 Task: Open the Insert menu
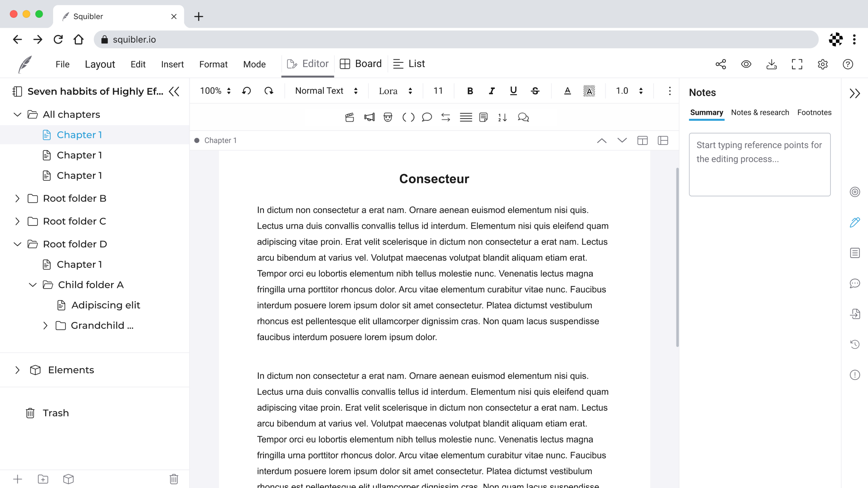(x=172, y=64)
